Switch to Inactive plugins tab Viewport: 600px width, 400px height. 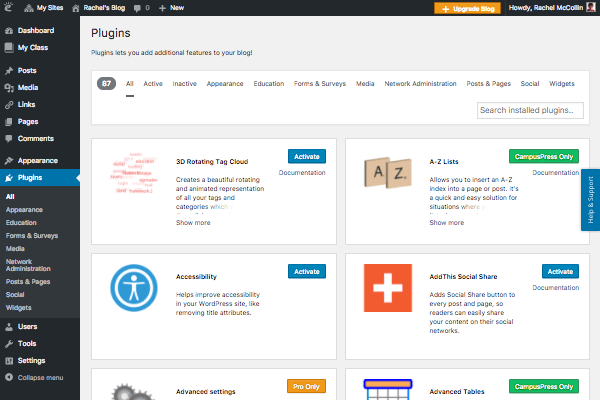pos(184,84)
